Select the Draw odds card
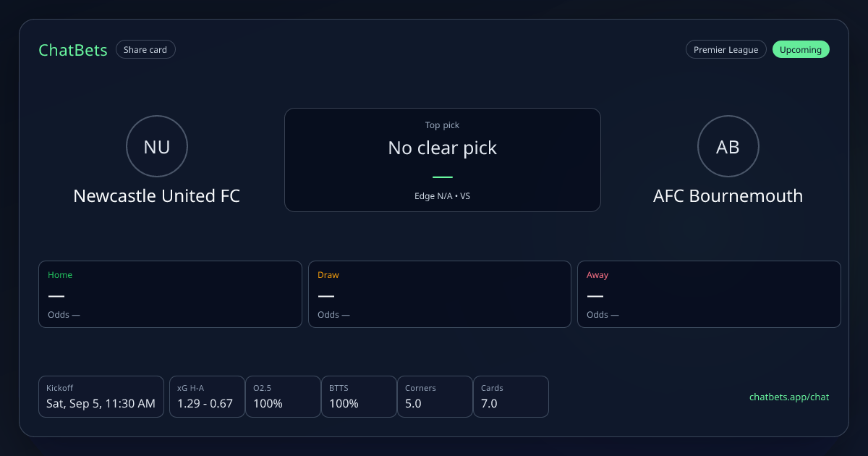Image resolution: width=868 pixels, height=456 pixels. tap(440, 294)
